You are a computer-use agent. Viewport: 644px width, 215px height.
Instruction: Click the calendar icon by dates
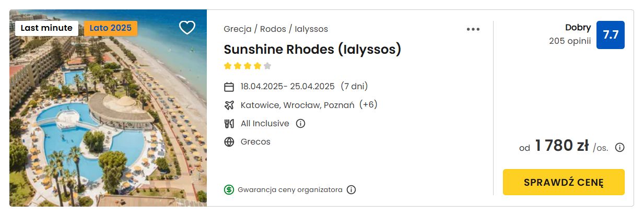click(229, 87)
